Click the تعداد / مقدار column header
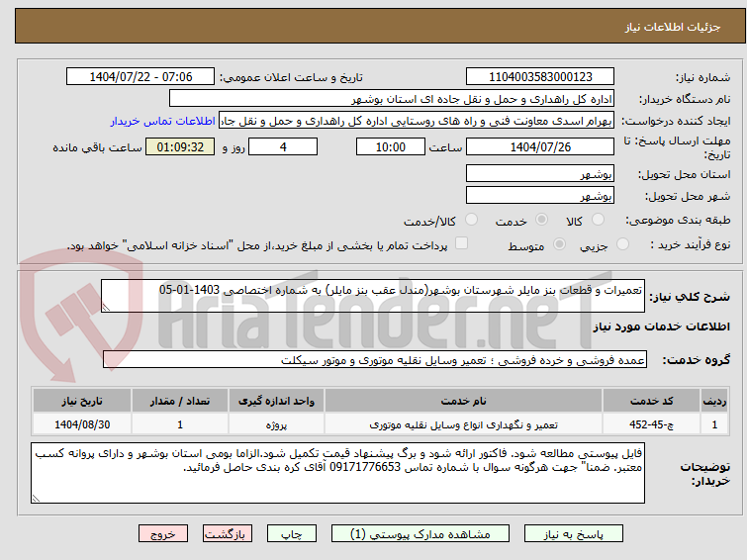The image size is (747, 560). pos(180,401)
